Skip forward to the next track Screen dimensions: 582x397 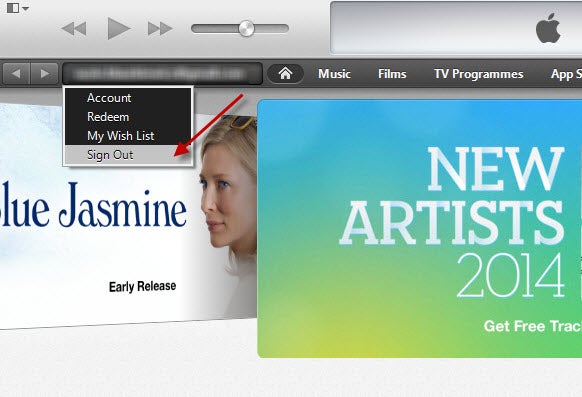point(160,29)
